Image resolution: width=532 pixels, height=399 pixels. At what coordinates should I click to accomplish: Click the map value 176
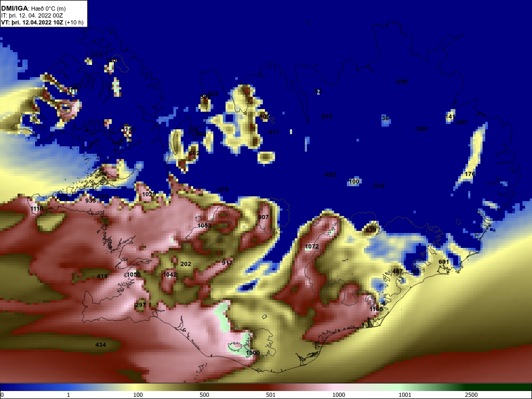point(470,174)
